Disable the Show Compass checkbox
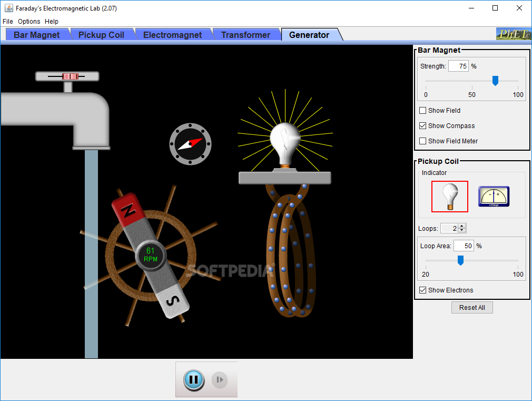This screenshot has height=401, width=532. [x=423, y=125]
